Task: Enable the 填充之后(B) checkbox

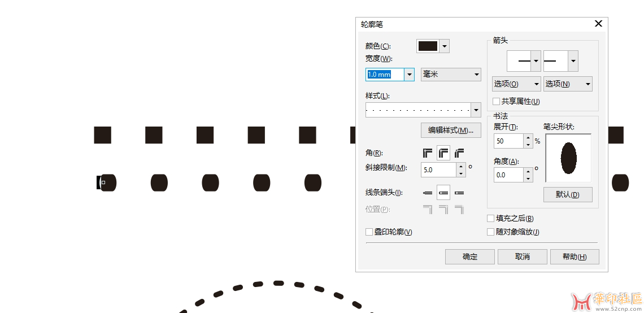Action: click(x=490, y=219)
